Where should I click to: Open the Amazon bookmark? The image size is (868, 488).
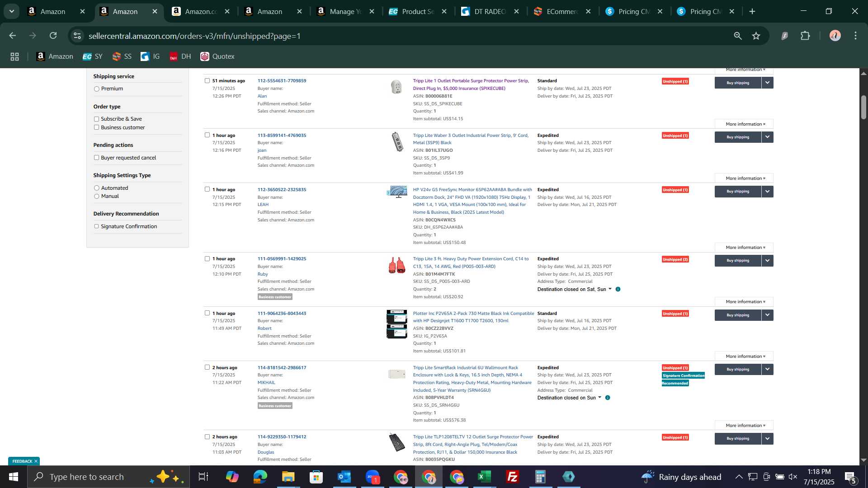55,56
